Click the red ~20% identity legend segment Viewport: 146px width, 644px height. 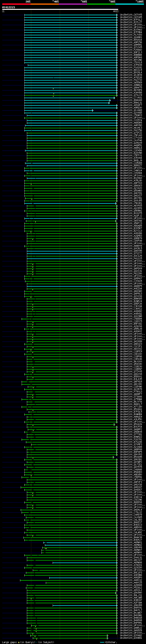16,4
